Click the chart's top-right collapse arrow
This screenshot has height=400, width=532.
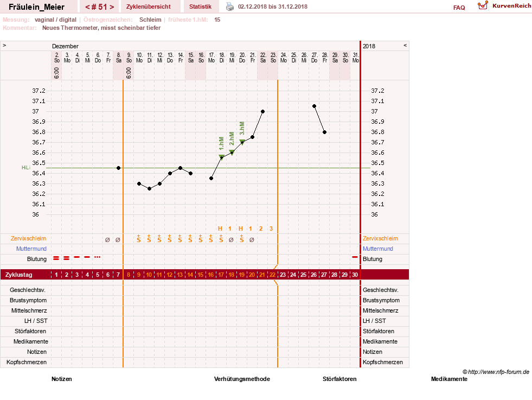tap(405, 45)
